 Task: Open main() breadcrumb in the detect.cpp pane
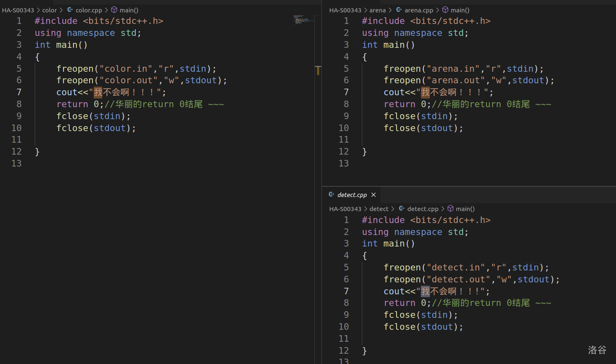point(465,209)
